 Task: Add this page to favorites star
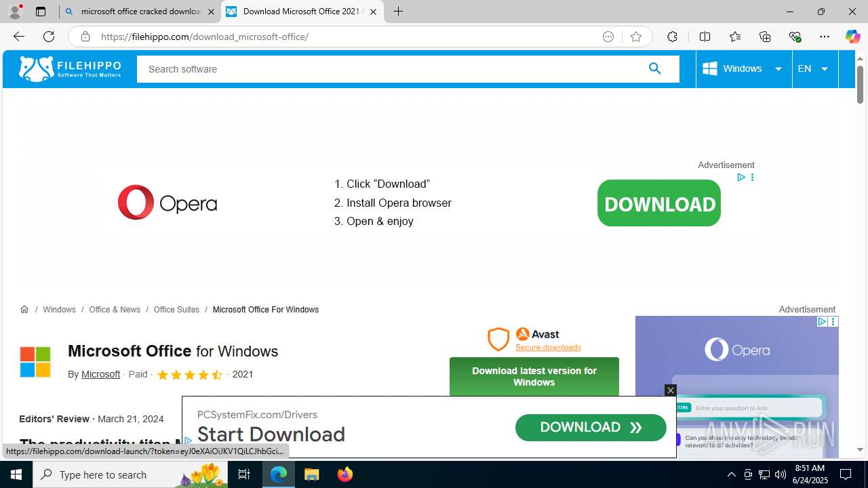[x=635, y=37]
